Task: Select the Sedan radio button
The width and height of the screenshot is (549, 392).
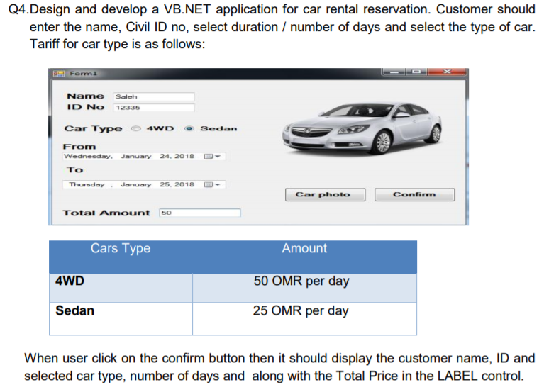Action: tap(189, 128)
